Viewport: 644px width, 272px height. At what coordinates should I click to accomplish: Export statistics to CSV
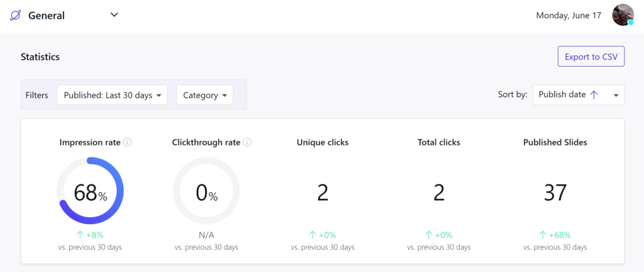click(x=591, y=57)
